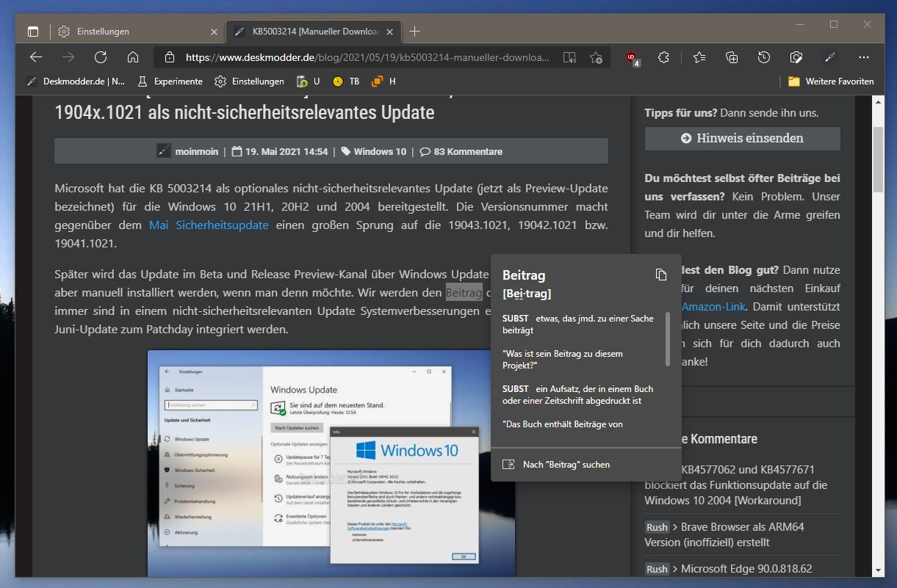The image size is (897, 588).
Task: Go back to the previous page
Action: (35, 57)
